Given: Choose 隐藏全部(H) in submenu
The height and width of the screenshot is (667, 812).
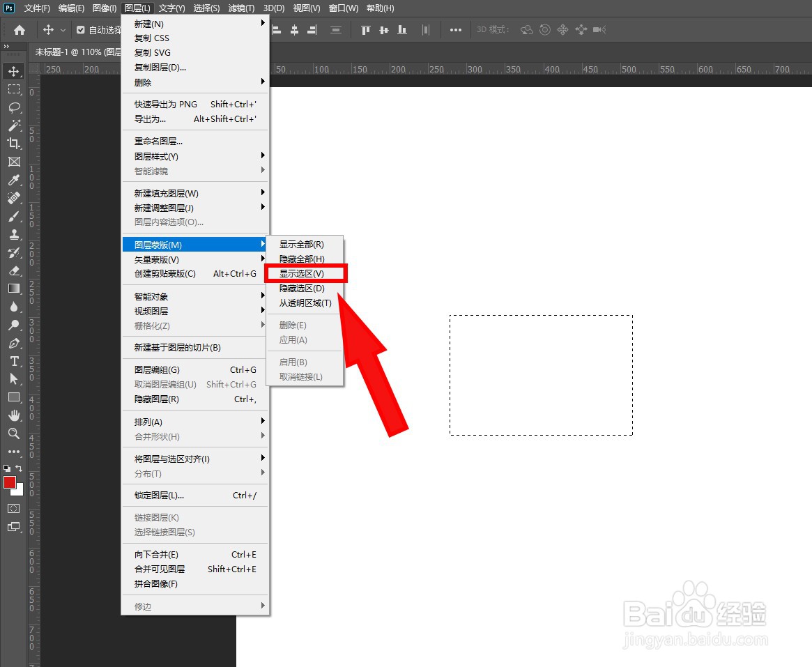Looking at the screenshot, I should pyautogui.click(x=305, y=259).
